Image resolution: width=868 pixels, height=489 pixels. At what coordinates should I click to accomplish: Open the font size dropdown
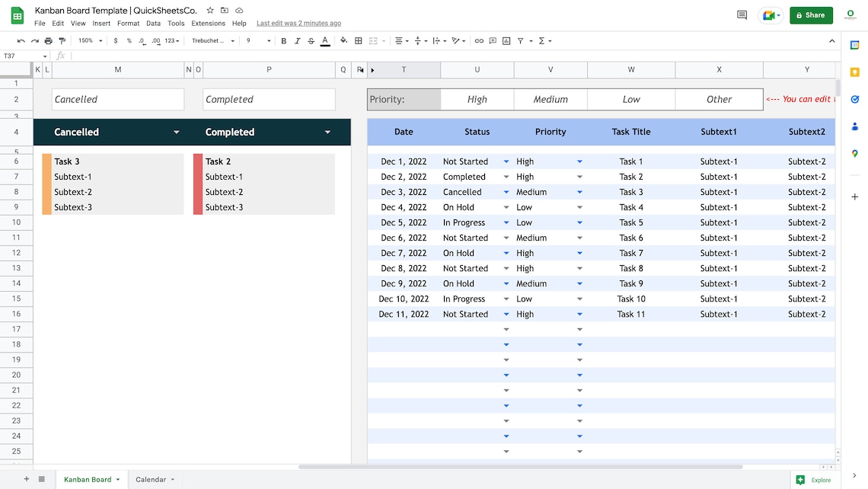click(259, 41)
